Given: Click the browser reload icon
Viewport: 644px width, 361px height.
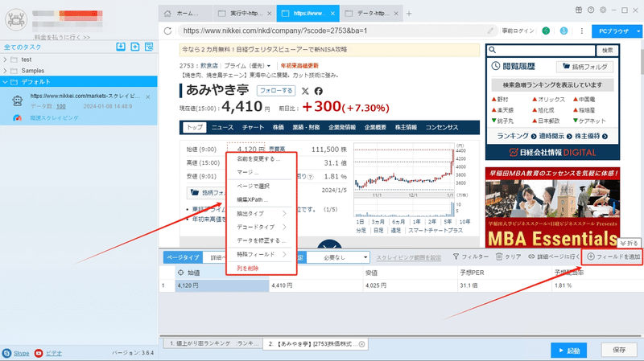Looking at the screenshot, I should point(167,31).
